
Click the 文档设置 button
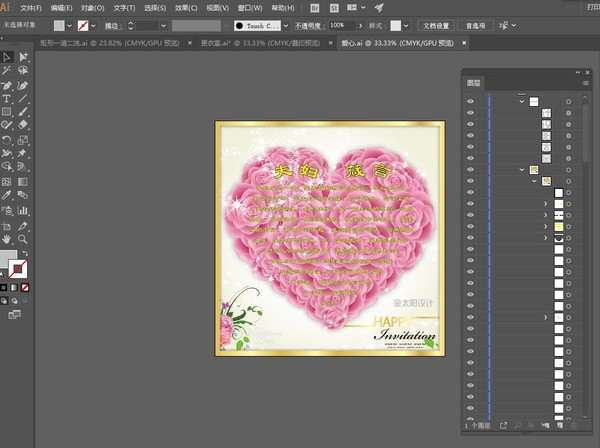click(436, 26)
